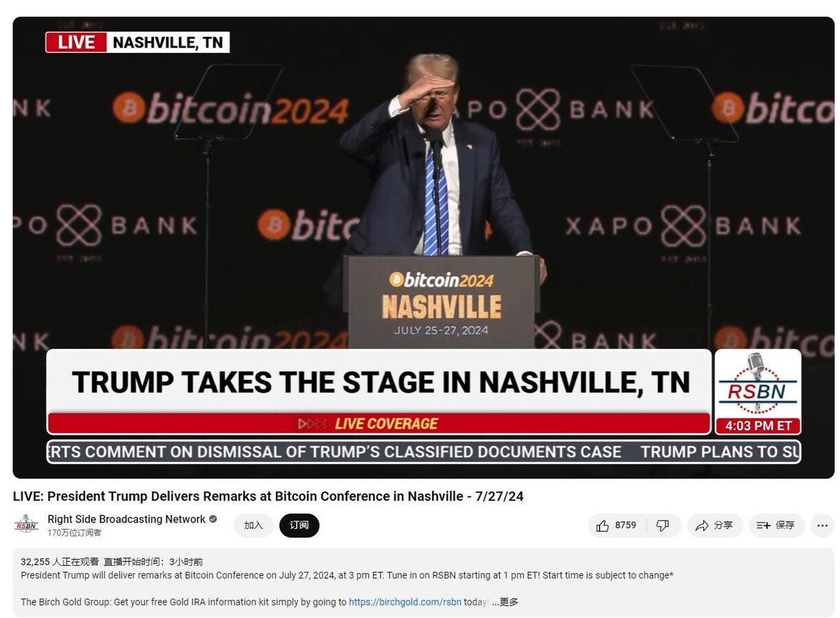Open the three-dot more actions menu

pos(822,525)
